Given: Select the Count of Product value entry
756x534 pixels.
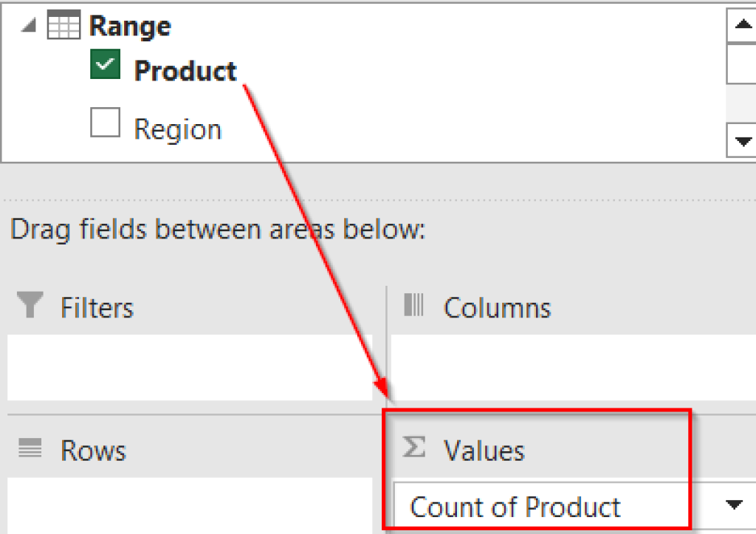Looking at the screenshot, I should (x=517, y=507).
